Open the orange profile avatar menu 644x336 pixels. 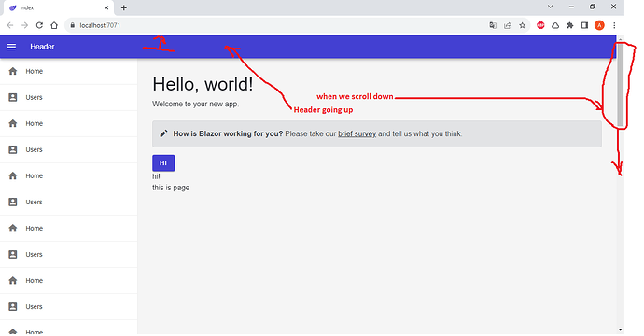(x=599, y=25)
